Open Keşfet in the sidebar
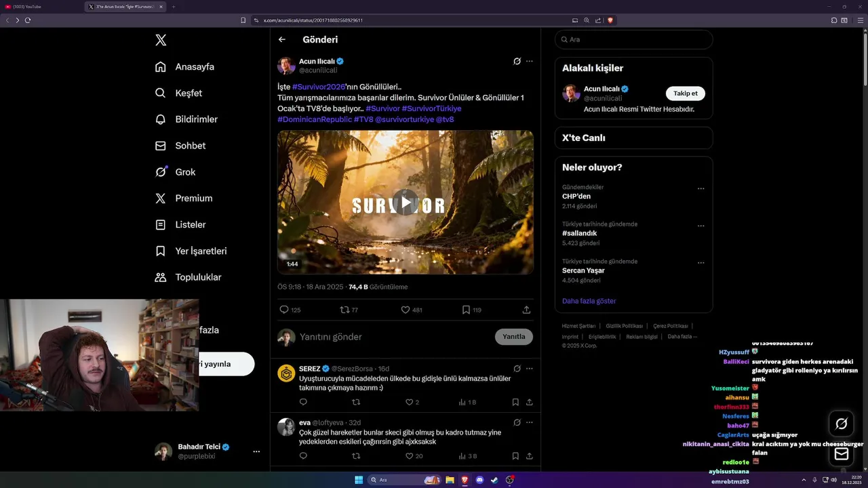This screenshot has width=868, height=488. point(179,93)
